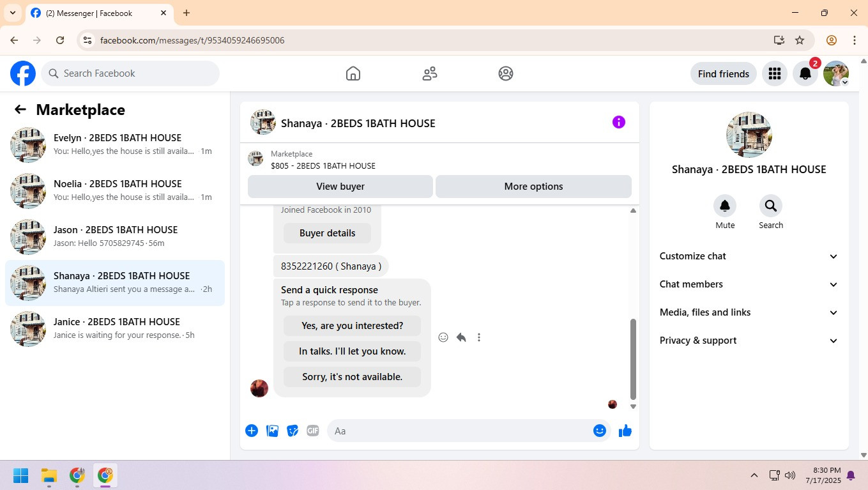Open Janice's 2BEDS 1BATH HOUSE conversation
The height and width of the screenshot is (490, 868).
(x=115, y=329)
